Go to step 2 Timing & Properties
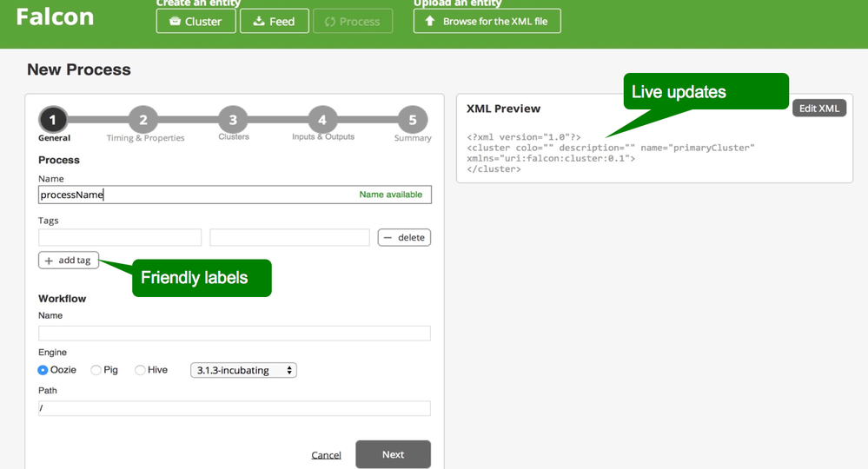868x469 pixels. (x=142, y=120)
